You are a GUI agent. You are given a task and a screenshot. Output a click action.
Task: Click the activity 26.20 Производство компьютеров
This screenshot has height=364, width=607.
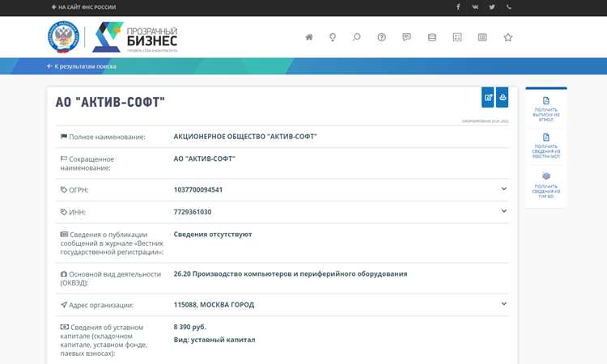(291, 274)
